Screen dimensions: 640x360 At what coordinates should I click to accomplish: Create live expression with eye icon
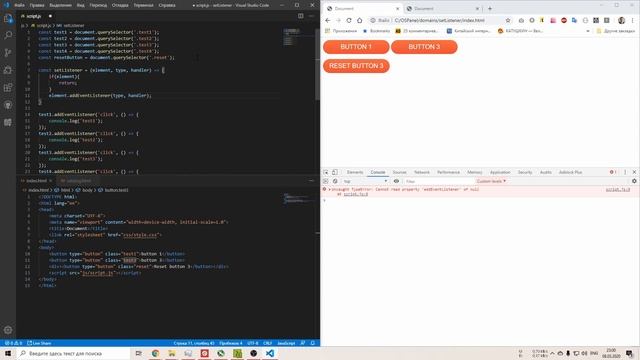click(x=396, y=181)
